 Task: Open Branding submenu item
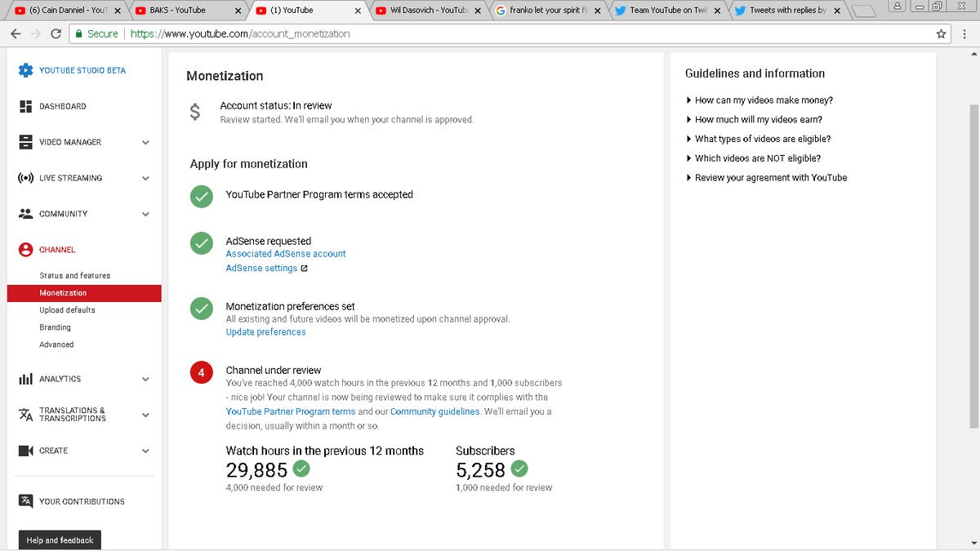(x=55, y=327)
